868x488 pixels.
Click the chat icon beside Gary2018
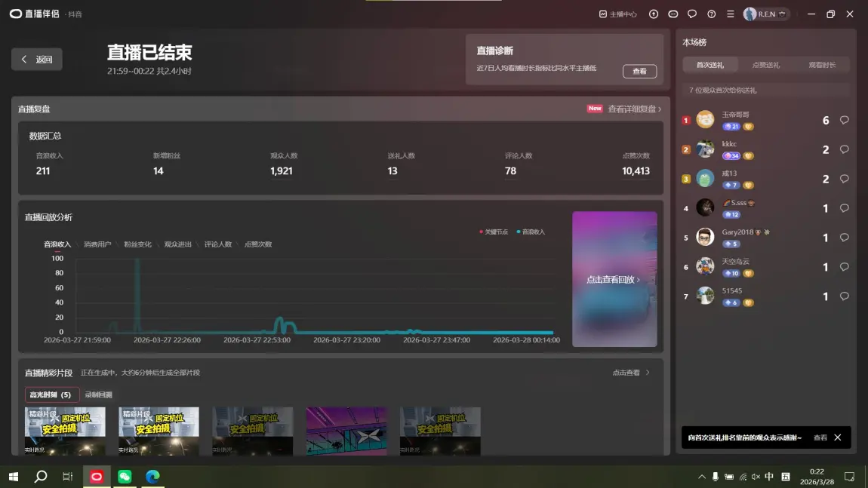coord(844,238)
